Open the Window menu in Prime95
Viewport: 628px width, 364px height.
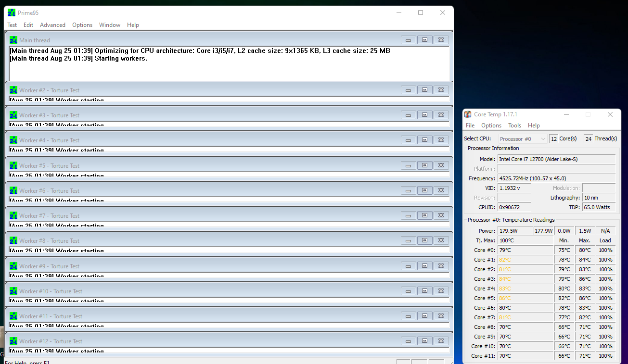110,25
